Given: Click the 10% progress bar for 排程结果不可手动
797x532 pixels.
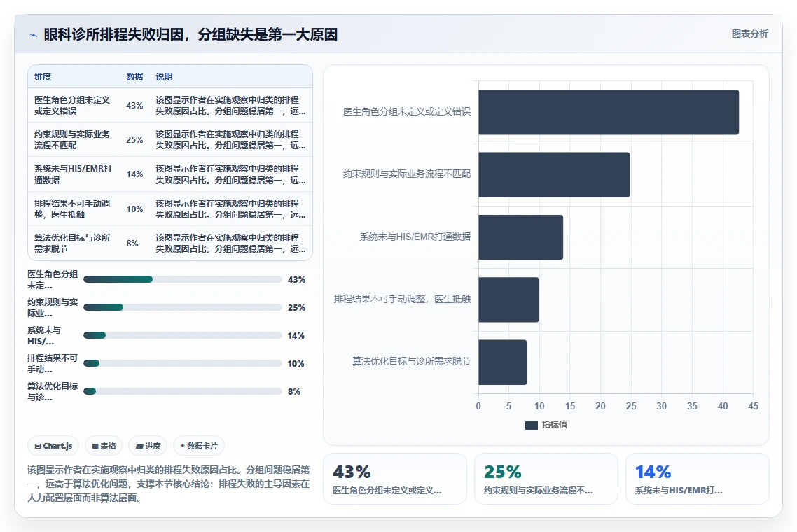Looking at the screenshot, I should 183,363.
